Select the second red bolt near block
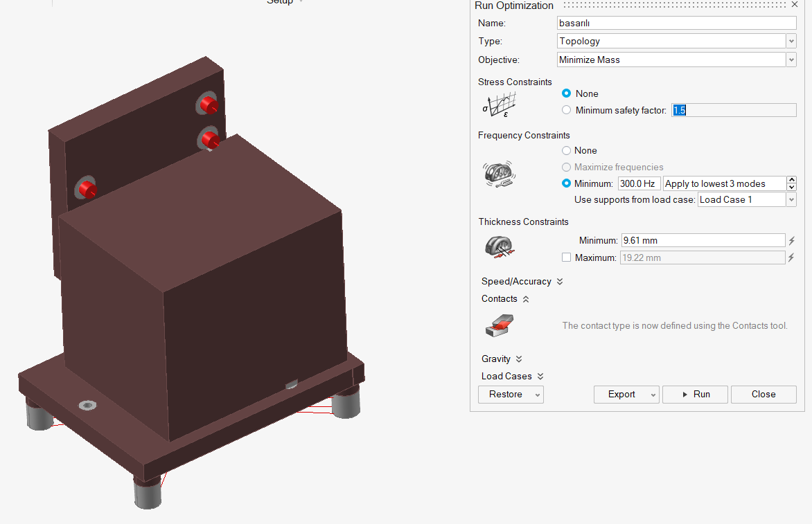 (210, 139)
